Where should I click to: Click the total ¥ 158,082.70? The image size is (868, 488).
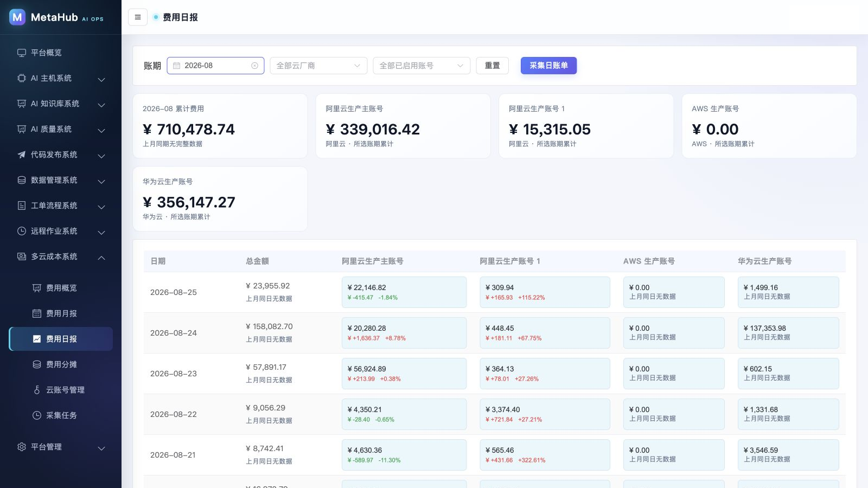(x=269, y=326)
